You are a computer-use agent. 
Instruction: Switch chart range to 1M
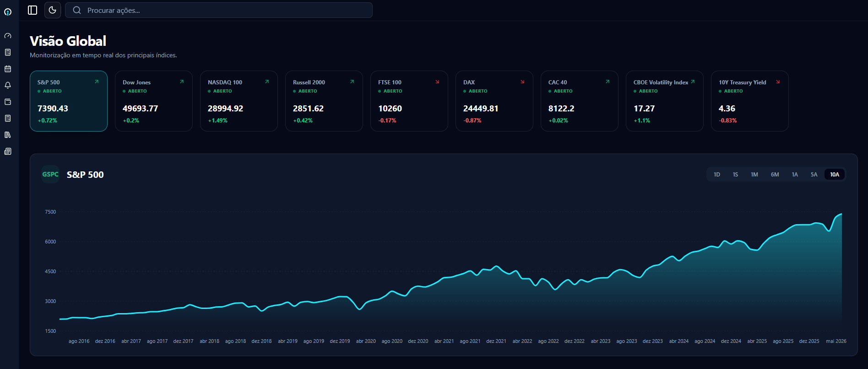tap(754, 175)
